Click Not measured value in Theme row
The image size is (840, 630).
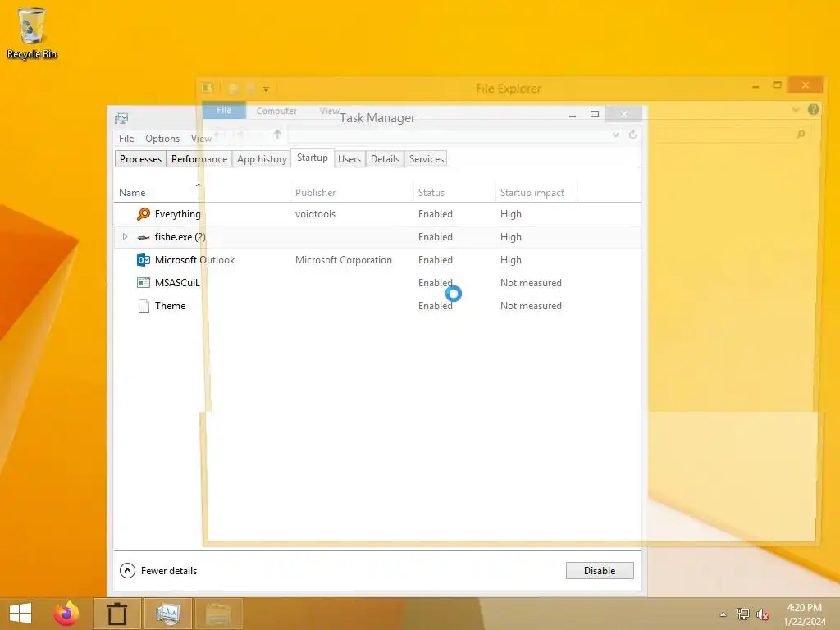pos(531,306)
